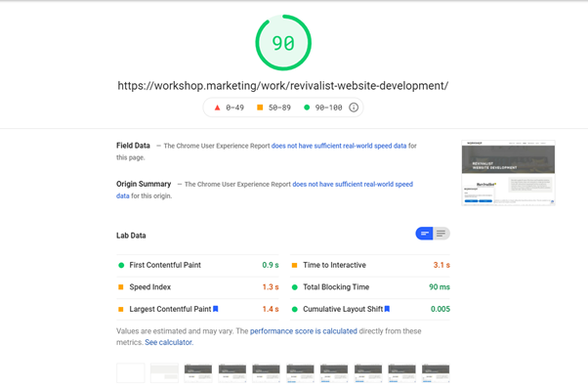Click the third filmstrip thumbnail
The height and width of the screenshot is (389, 588).
198,372
